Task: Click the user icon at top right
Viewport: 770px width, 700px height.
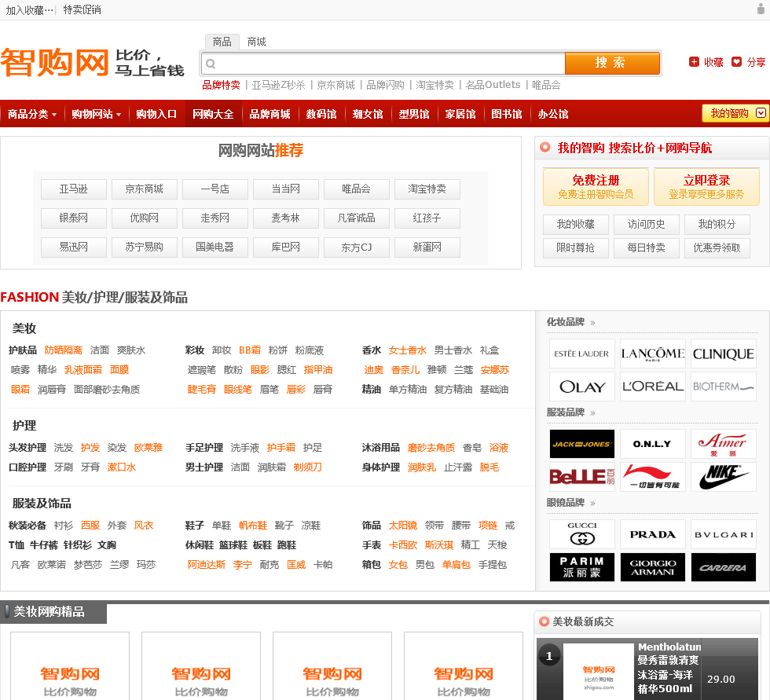Action: (761, 9)
